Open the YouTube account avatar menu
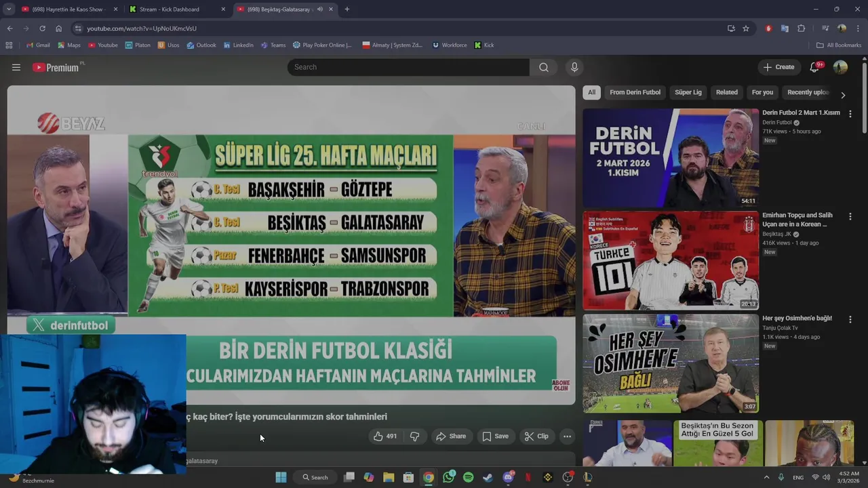The height and width of the screenshot is (488, 868). (840, 67)
